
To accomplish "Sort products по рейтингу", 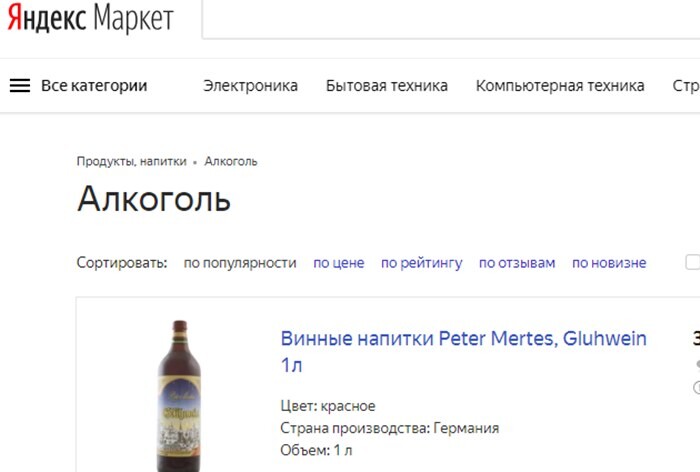I will pos(421,263).
